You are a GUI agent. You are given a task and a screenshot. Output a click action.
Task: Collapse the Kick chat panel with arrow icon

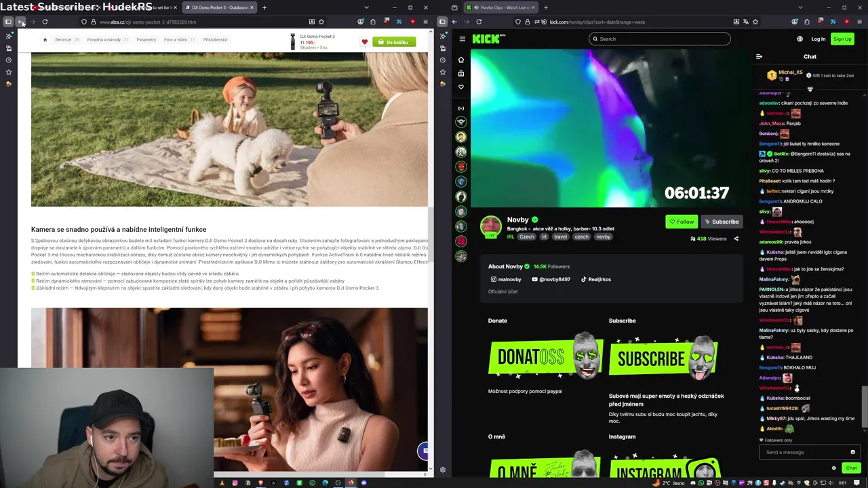tap(759, 57)
